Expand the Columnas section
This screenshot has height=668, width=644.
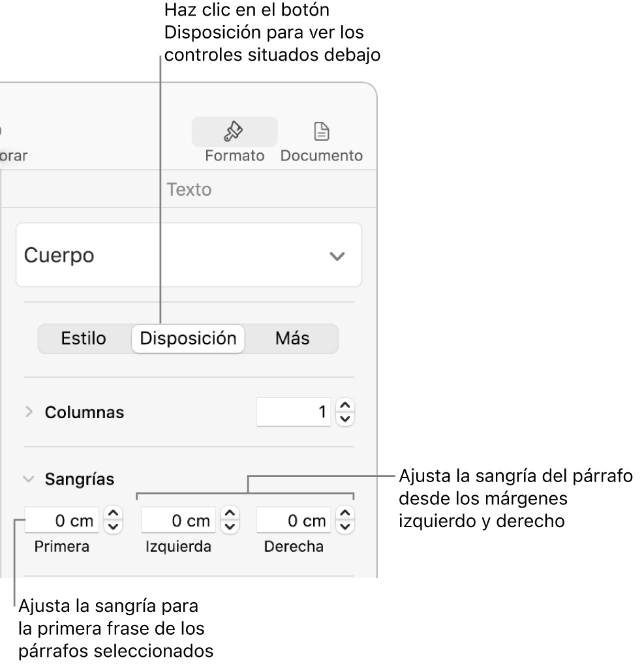tap(28, 412)
